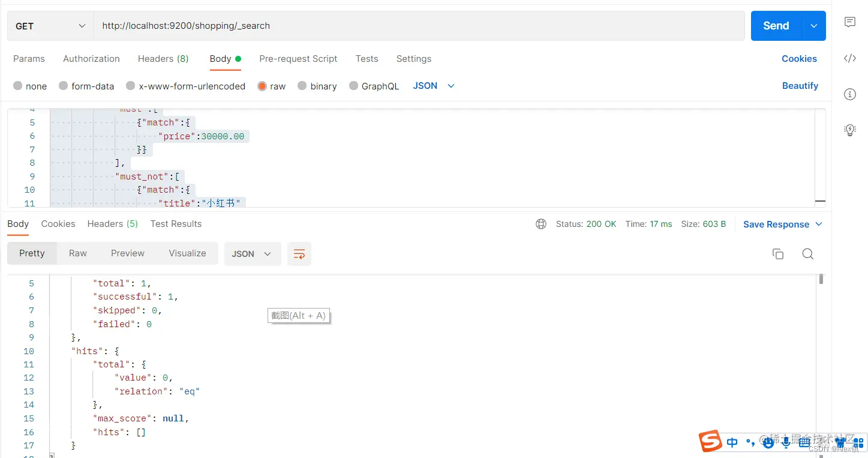Image resolution: width=868 pixels, height=458 pixels.
Task: Search the response with the magnifier icon
Action: click(x=808, y=254)
